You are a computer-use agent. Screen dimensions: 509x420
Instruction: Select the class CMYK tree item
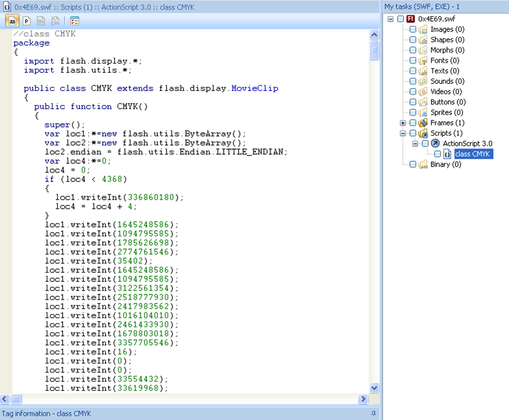pos(473,154)
